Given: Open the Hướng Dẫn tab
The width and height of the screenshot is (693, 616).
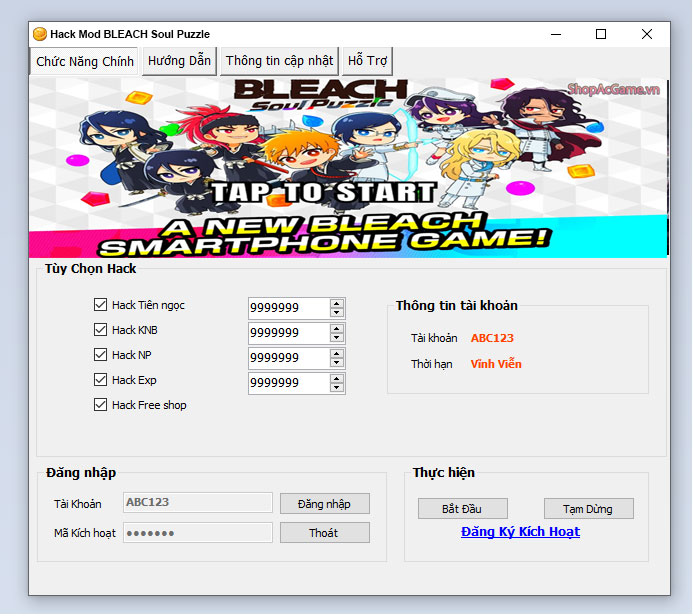Looking at the screenshot, I should (x=179, y=61).
